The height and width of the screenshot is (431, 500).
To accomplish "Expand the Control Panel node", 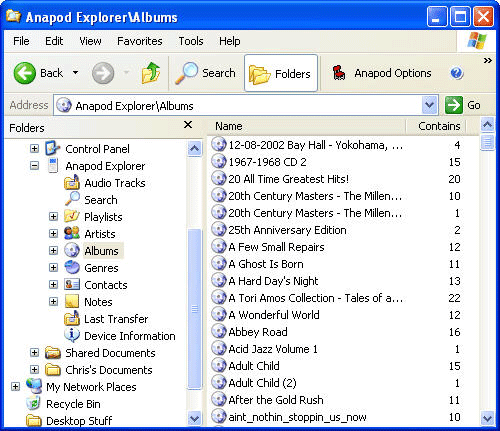I will click(x=34, y=148).
